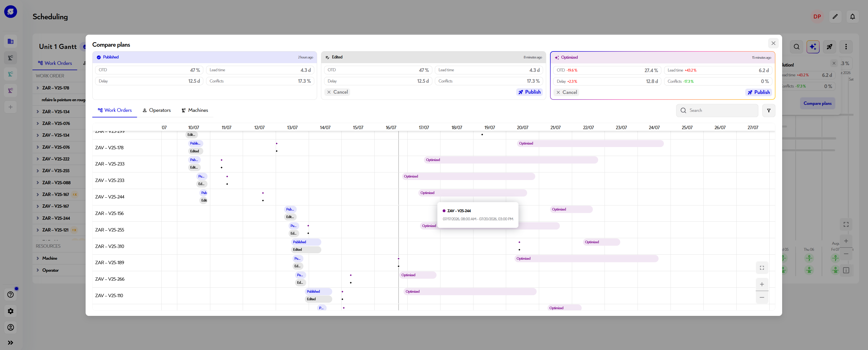Cancel the Optimized plan
Image resolution: width=868 pixels, height=350 pixels.
(x=567, y=92)
